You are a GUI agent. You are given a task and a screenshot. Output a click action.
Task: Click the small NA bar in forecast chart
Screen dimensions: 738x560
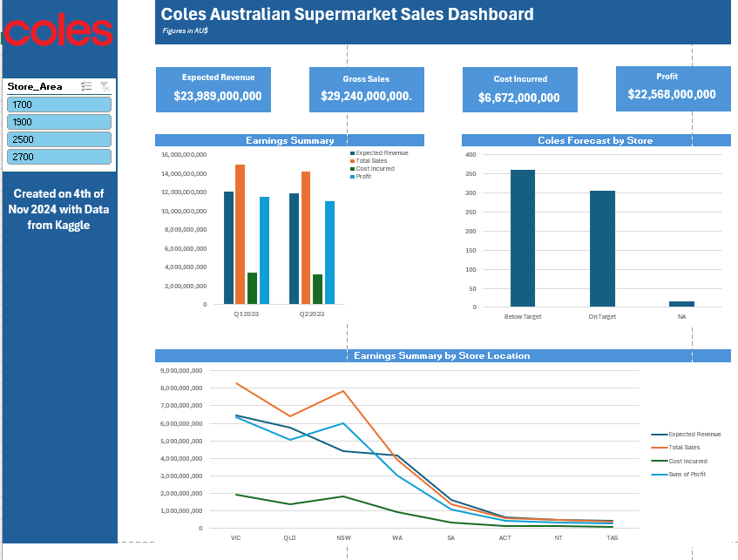click(x=681, y=304)
